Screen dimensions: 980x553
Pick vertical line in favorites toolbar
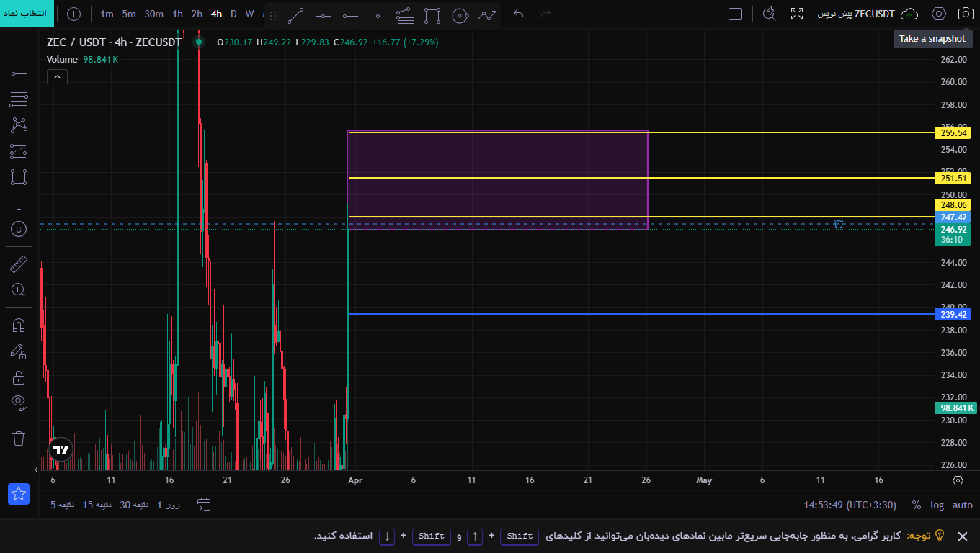[x=378, y=15]
